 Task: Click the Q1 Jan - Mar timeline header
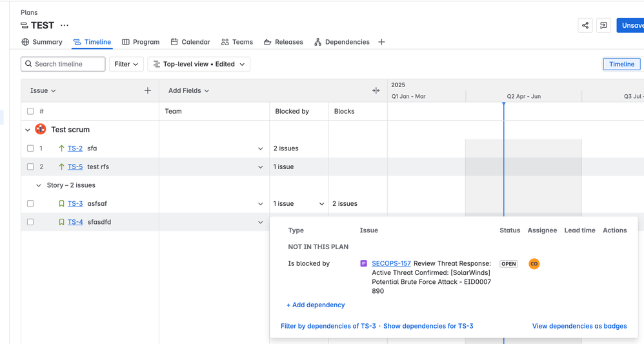pos(408,96)
